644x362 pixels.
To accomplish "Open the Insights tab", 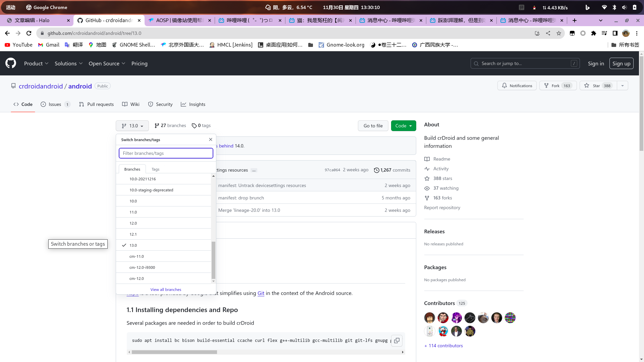I will click(x=193, y=104).
